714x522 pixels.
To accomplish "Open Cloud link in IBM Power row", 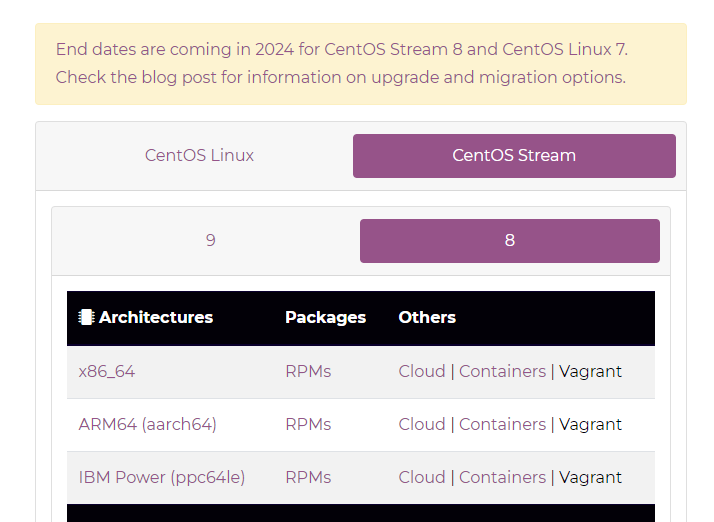I will [422, 477].
